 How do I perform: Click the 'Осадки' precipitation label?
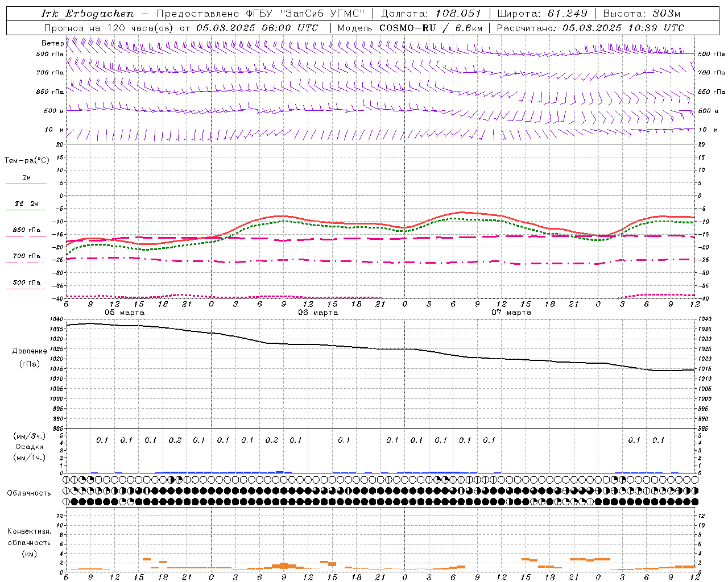[x=30, y=447]
